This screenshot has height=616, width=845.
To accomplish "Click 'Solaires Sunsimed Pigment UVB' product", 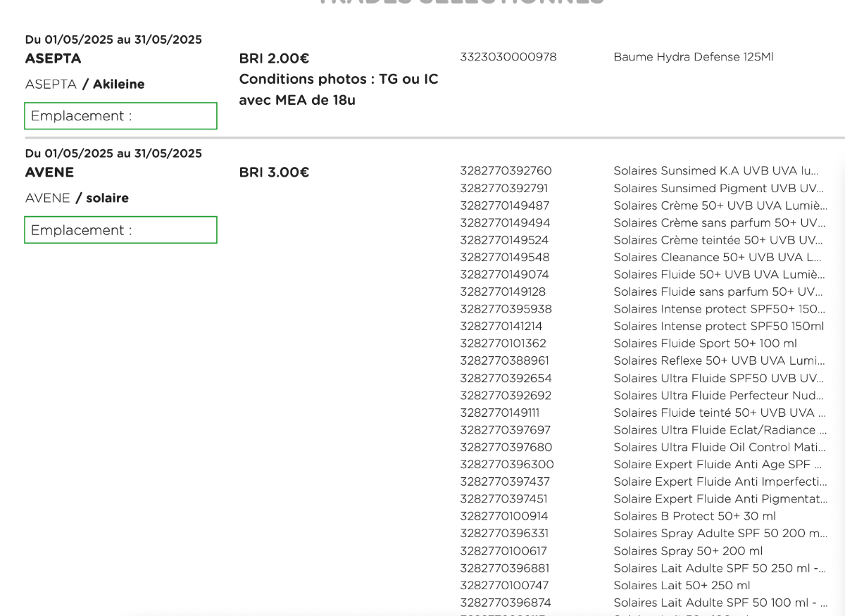I will pos(719,189).
